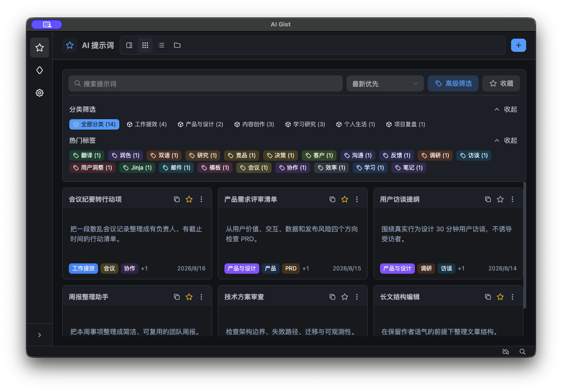Viewport: 562px width, 392px height.
Task: Click the blue plus add prompt button
Action: pos(518,45)
